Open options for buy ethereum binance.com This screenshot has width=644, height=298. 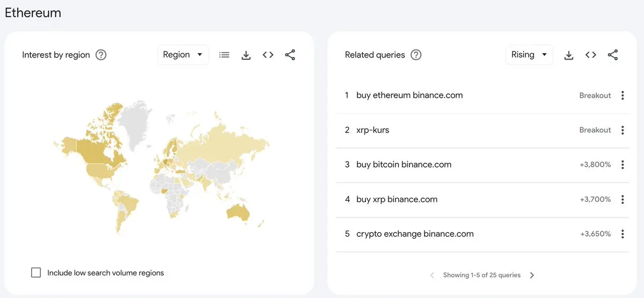pos(623,96)
